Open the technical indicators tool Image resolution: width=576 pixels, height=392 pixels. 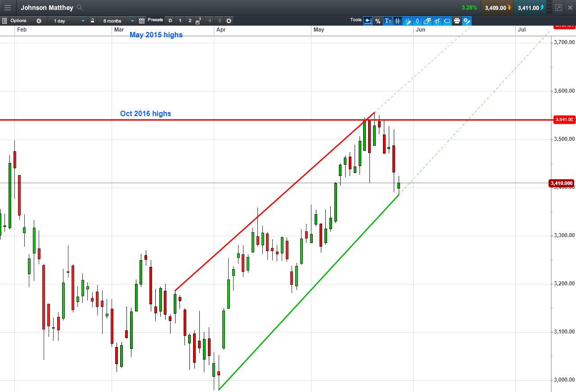tap(437, 21)
